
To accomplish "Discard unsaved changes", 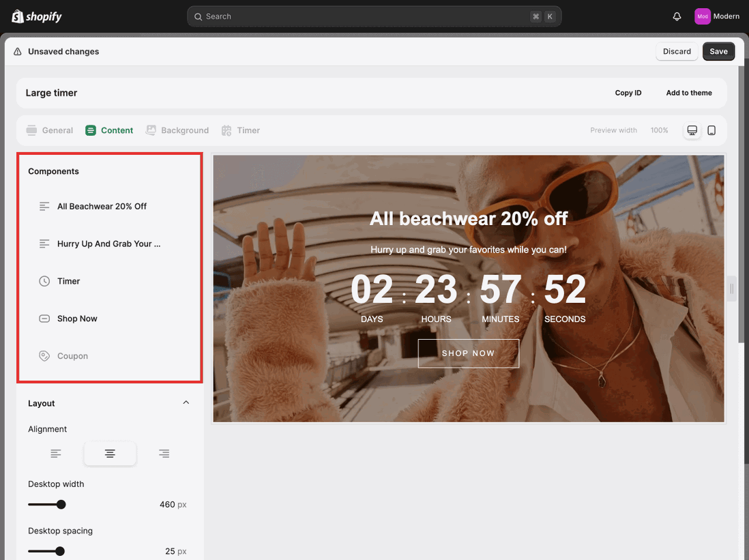I will click(x=676, y=51).
